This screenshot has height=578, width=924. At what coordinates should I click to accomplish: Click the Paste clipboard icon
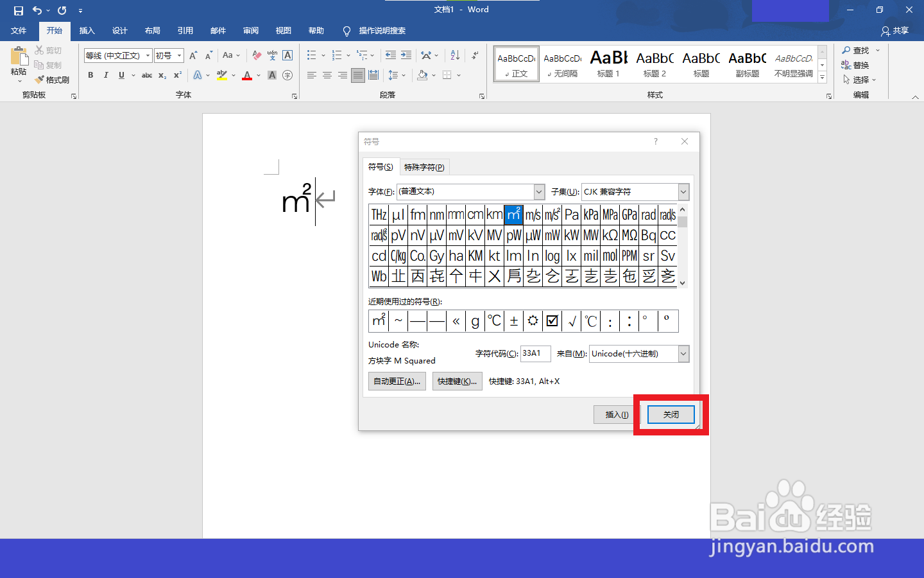pos(19,57)
